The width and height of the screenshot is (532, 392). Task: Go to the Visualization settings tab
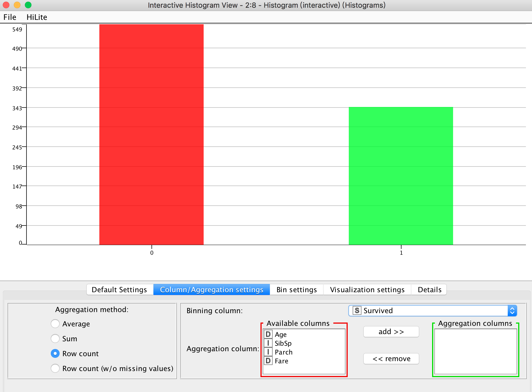point(367,290)
